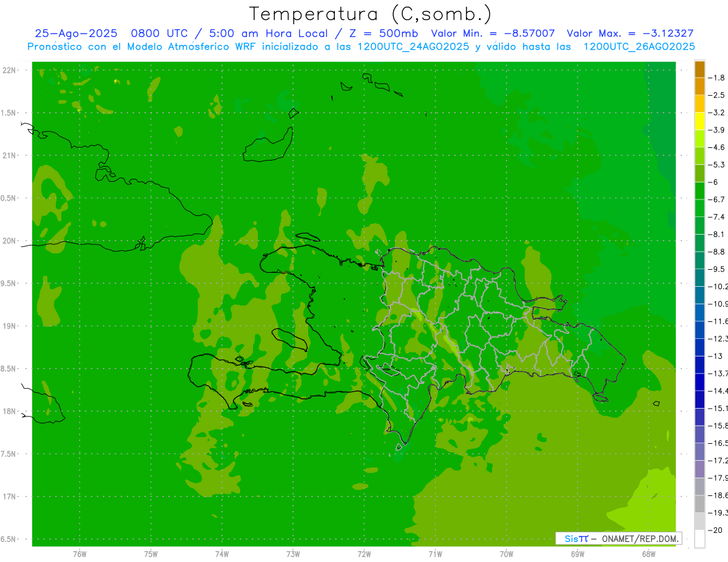The image size is (728, 562).
Task: Click the '-2.5' color scale label
Action: pyautogui.click(x=716, y=95)
